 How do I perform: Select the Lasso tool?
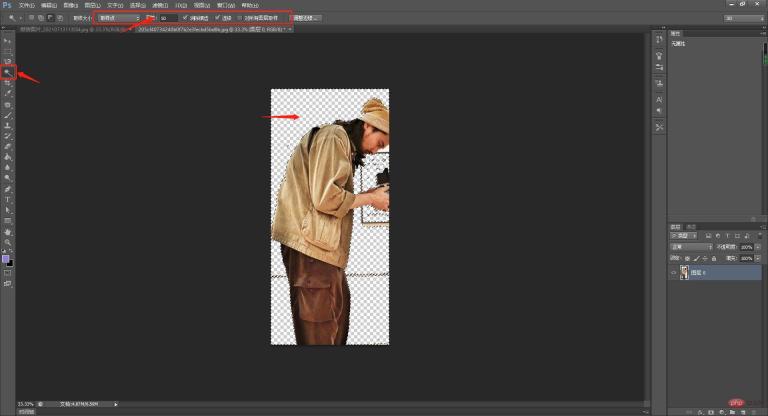point(7,62)
